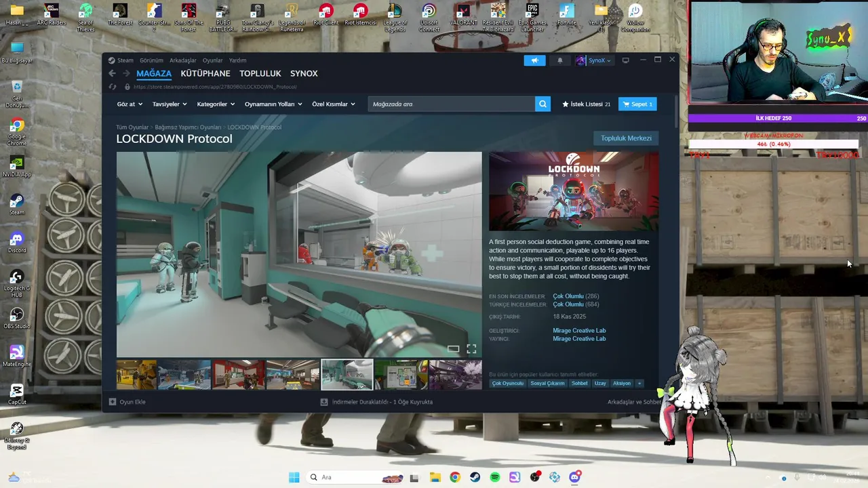868x488 pixels.
Task: Expand the Özel Kısımlar dropdown
Action: (x=334, y=104)
